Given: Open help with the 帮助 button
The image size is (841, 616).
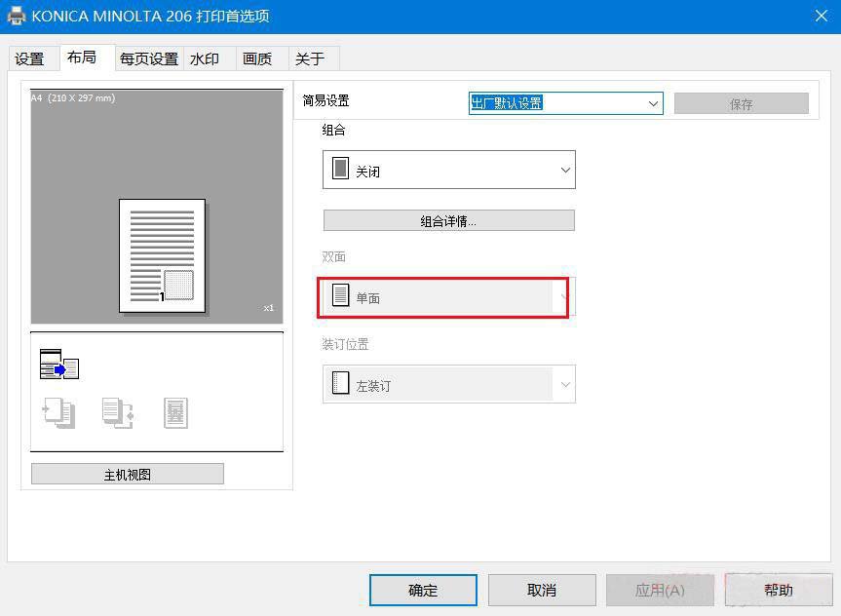Looking at the screenshot, I should click(x=779, y=591).
